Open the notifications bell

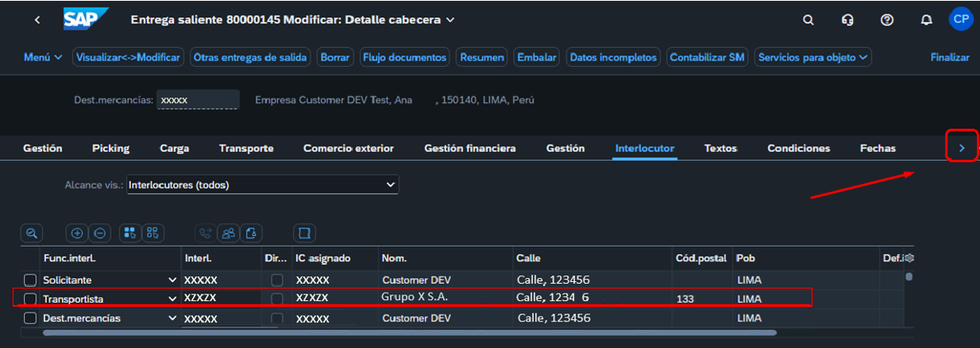click(926, 20)
